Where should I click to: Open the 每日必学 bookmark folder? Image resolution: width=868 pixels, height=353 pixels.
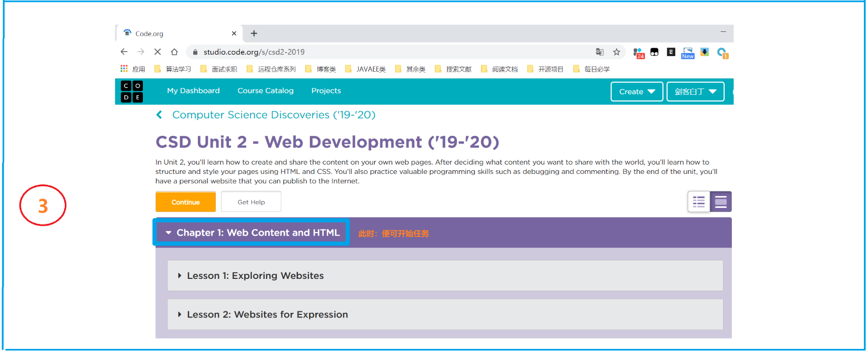[x=592, y=69]
